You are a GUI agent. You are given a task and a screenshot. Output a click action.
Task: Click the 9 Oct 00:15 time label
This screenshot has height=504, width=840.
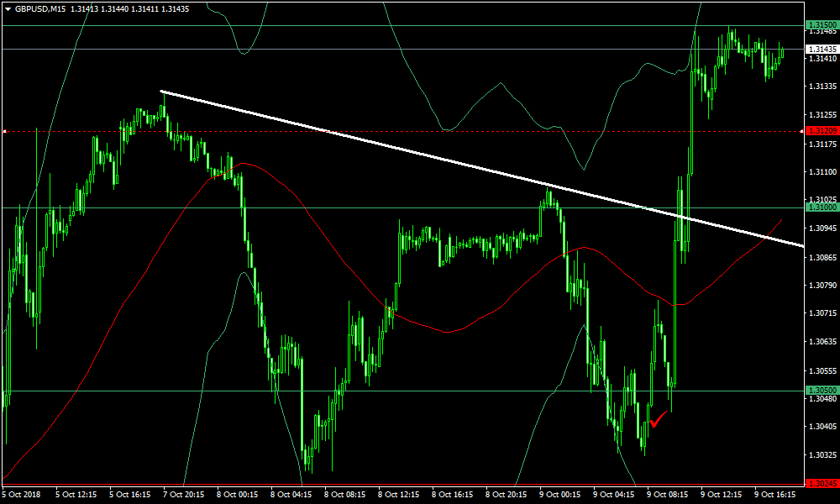[559, 495]
